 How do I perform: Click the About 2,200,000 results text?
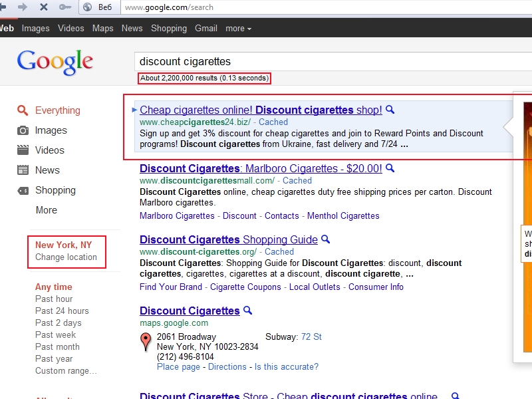pos(205,78)
